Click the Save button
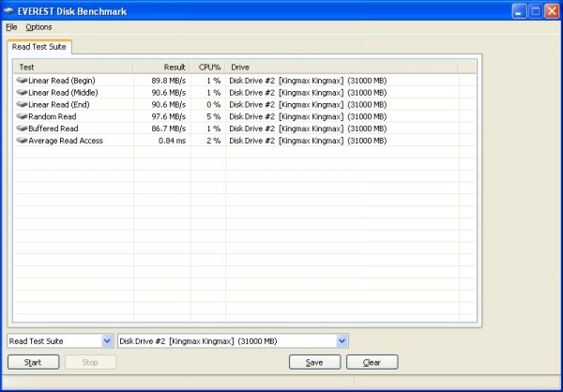 click(x=315, y=362)
